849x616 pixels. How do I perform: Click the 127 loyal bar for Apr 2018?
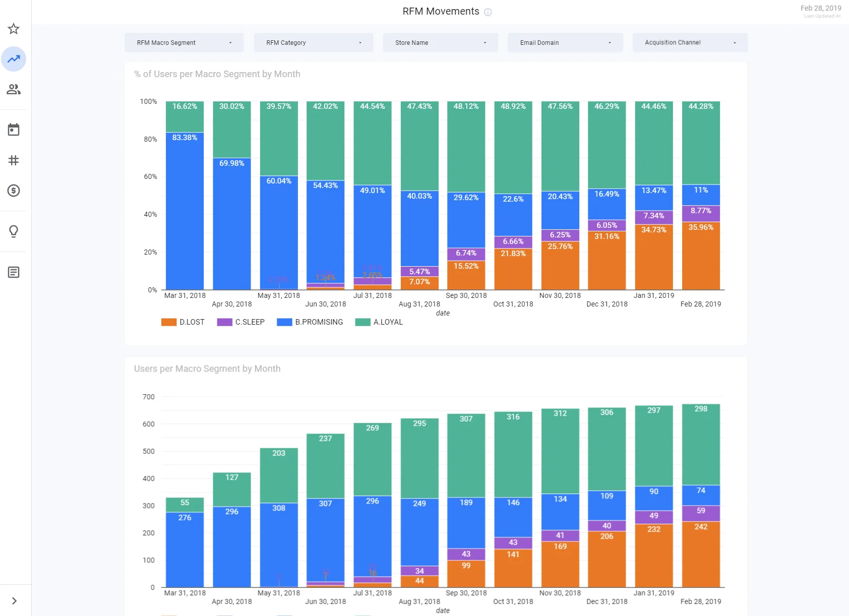click(x=231, y=489)
